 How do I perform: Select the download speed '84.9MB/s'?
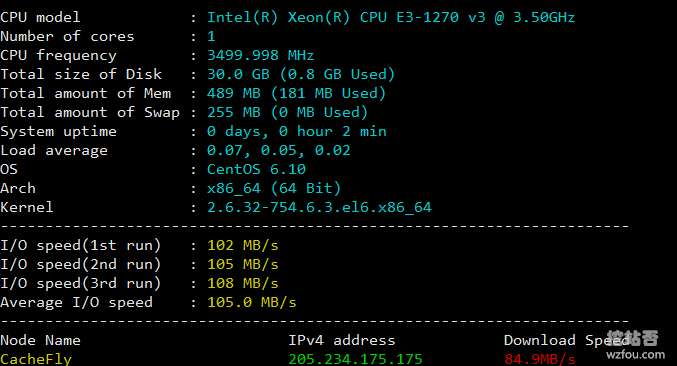pos(540,359)
